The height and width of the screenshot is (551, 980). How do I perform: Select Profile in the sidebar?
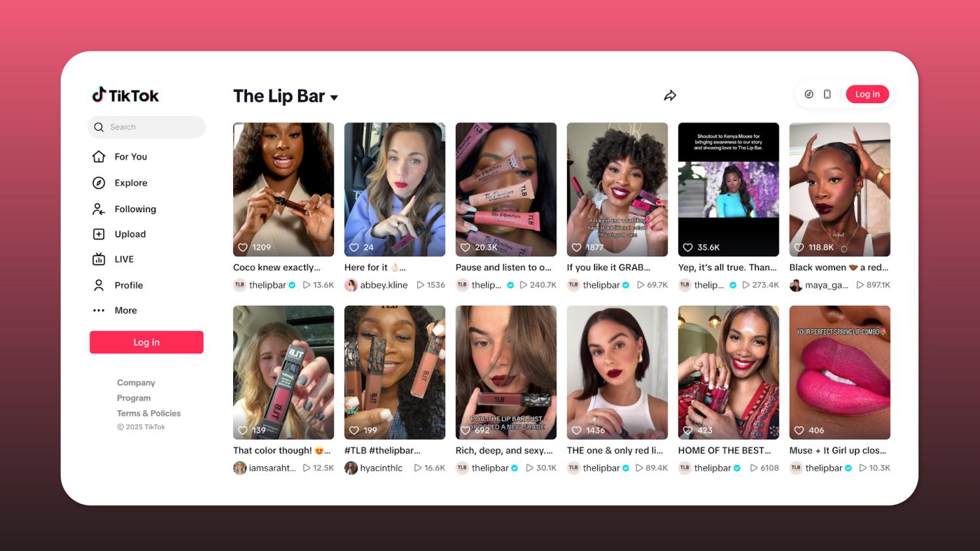coord(118,285)
